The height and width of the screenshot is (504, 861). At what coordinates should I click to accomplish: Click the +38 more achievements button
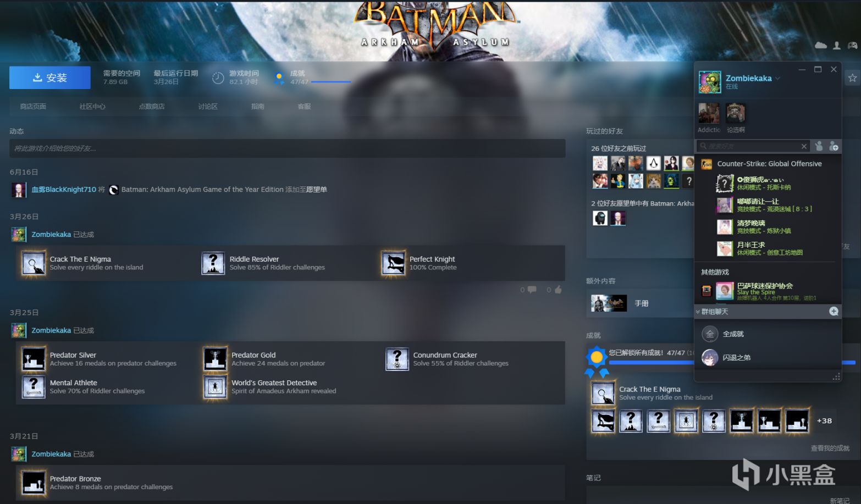[824, 421]
